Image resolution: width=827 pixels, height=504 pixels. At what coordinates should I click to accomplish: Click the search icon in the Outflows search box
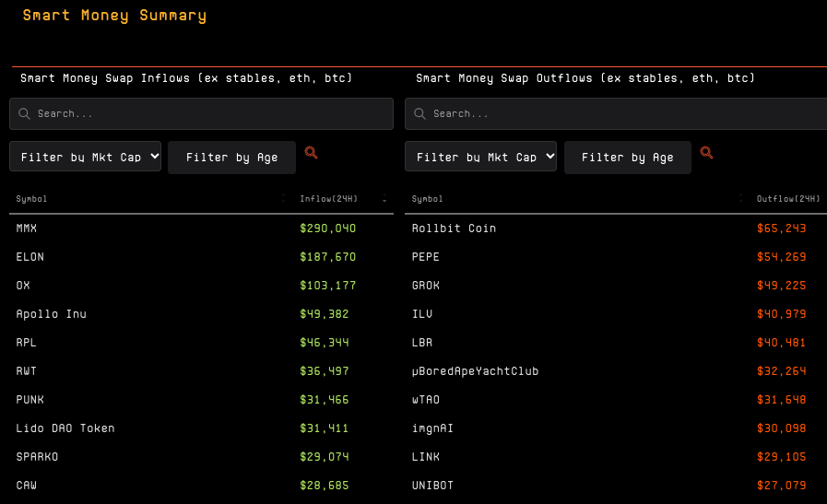coord(419,114)
